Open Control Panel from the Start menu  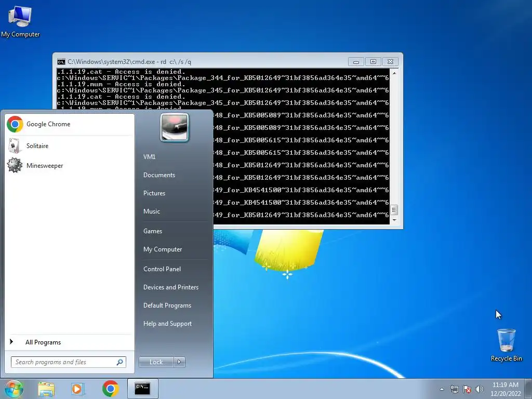[x=162, y=269]
